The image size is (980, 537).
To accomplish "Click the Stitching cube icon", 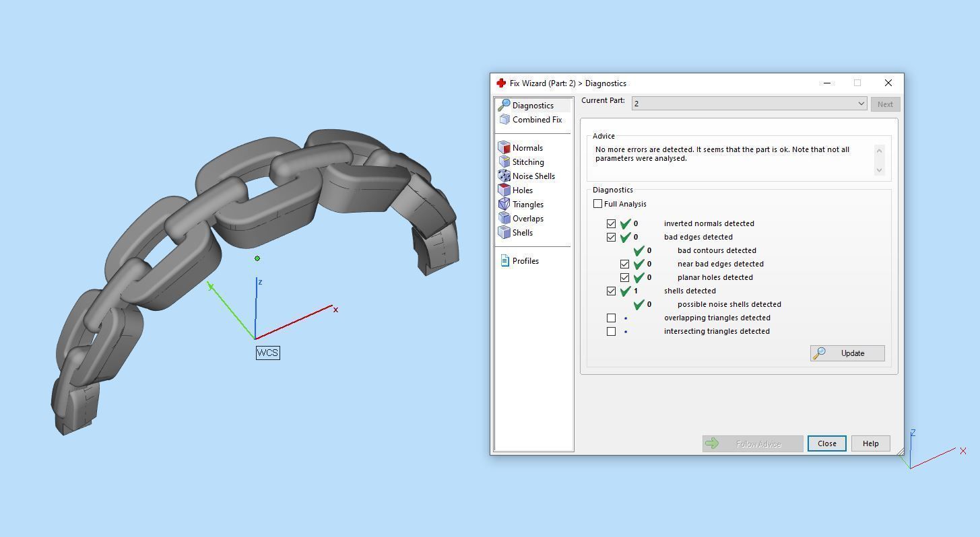I will tap(504, 162).
